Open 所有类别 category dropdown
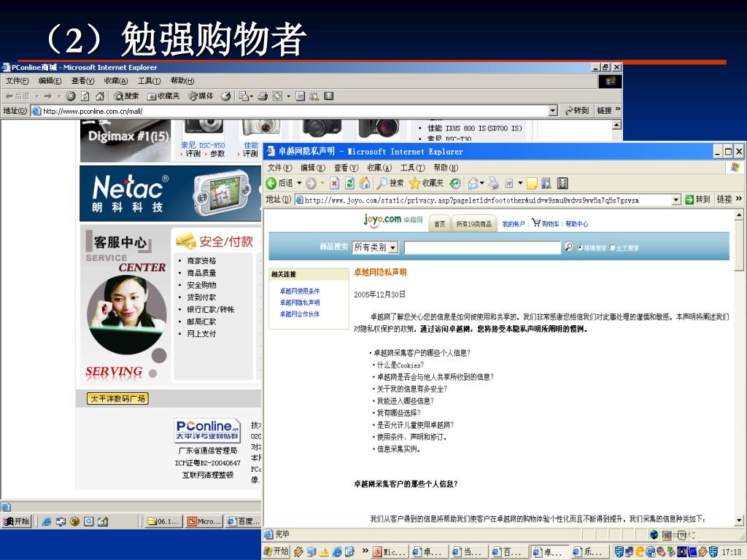 tap(375, 247)
